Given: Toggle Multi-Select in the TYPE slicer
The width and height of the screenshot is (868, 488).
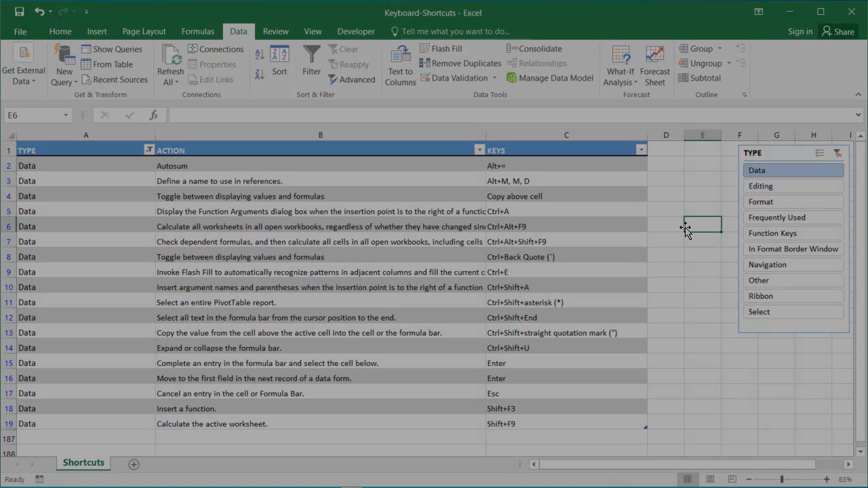Looking at the screenshot, I should pos(820,153).
